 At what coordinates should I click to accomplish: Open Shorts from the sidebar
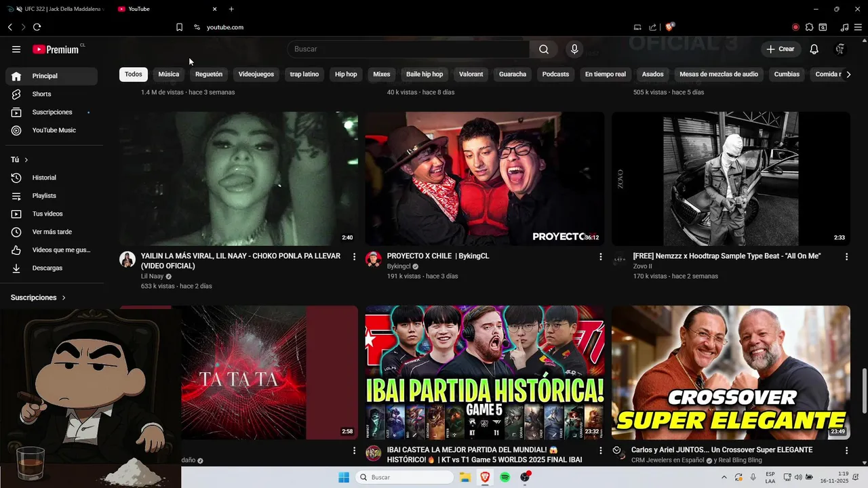point(52,94)
